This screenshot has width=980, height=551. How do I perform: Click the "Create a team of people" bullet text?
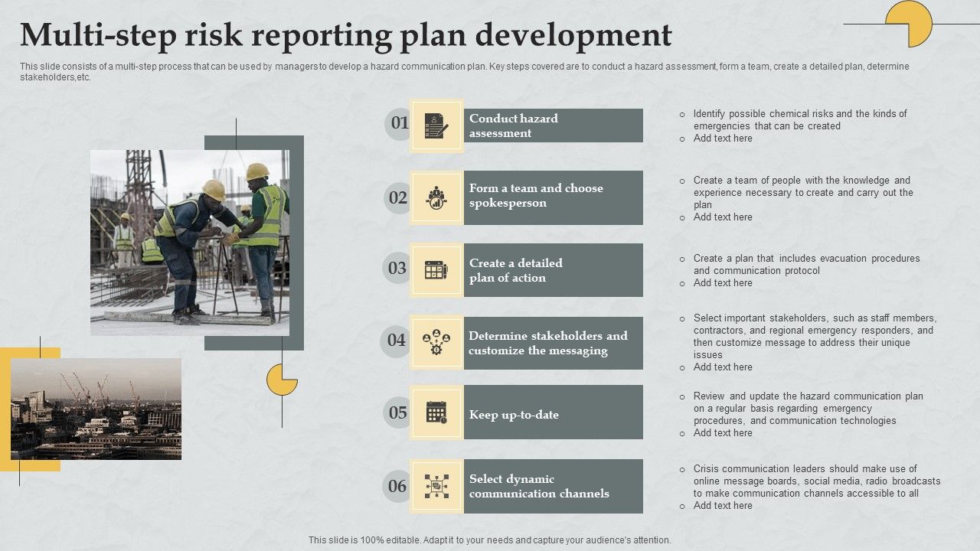(803, 193)
